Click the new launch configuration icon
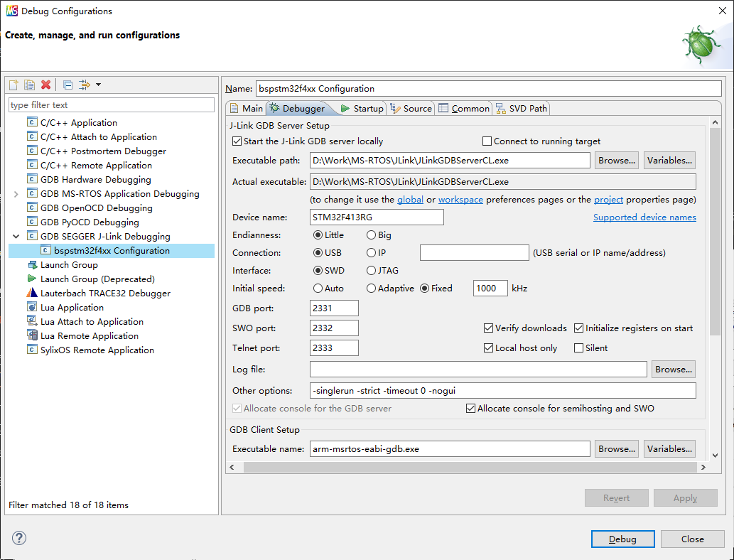Image resolution: width=734 pixels, height=560 pixels. click(x=14, y=85)
